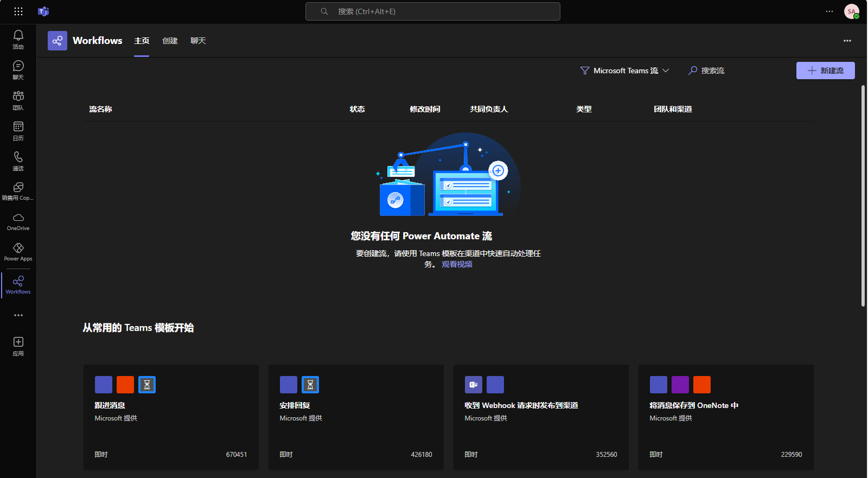Screen dimensions: 868x478
Task: Open the app launcher grid icon
Action: [18, 11]
